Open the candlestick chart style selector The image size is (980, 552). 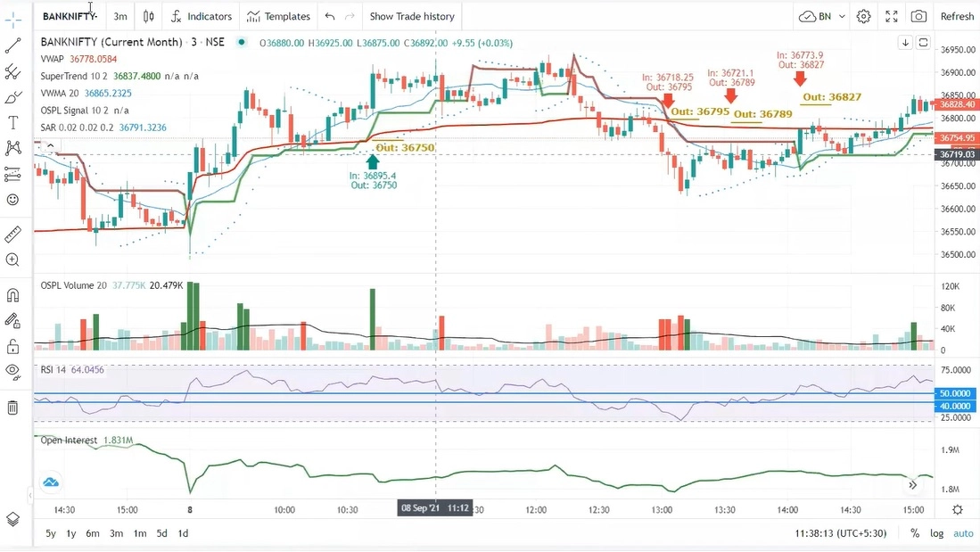[x=149, y=16]
